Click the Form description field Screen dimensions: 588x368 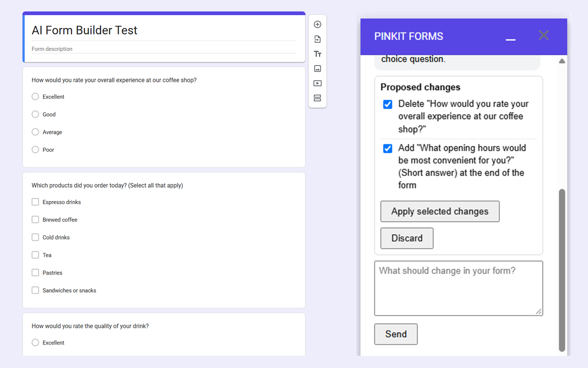tap(164, 49)
